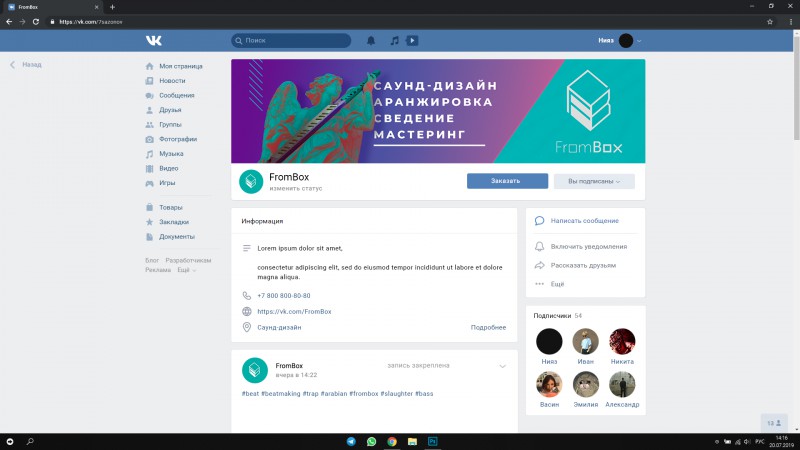Click the bell icon by Включить уведомления
The width and height of the screenshot is (800, 450).
pyautogui.click(x=539, y=246)
